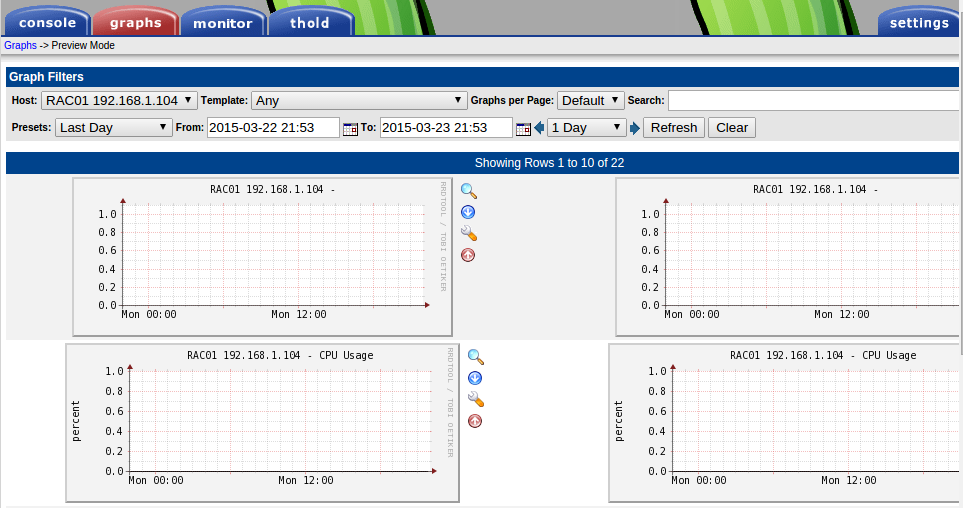
Task: Expand the Graphs per Page dropdown
Action: click(590, 100)
